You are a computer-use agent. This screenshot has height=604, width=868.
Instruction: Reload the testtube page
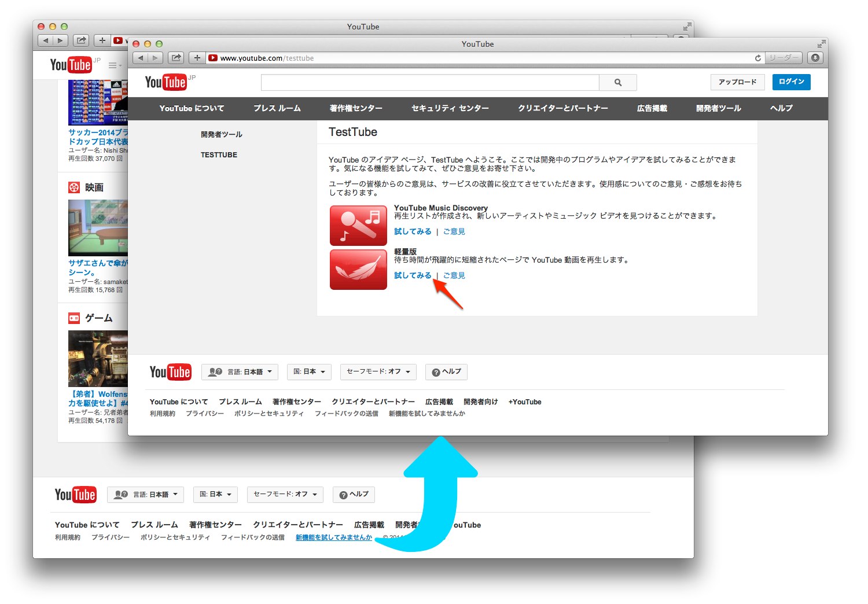pos(757,58)
